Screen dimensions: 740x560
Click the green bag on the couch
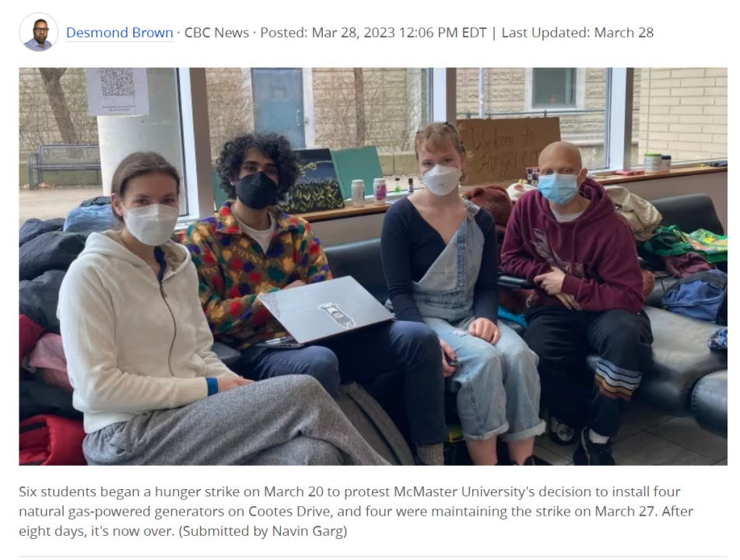pos(684,242)
